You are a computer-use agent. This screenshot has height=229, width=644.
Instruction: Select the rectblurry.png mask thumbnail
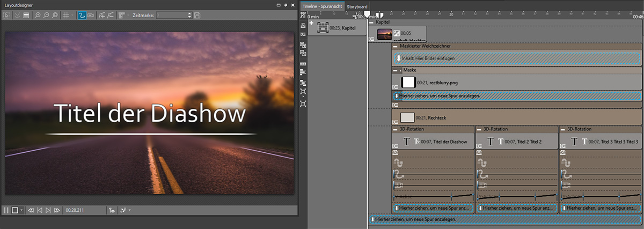408,83
